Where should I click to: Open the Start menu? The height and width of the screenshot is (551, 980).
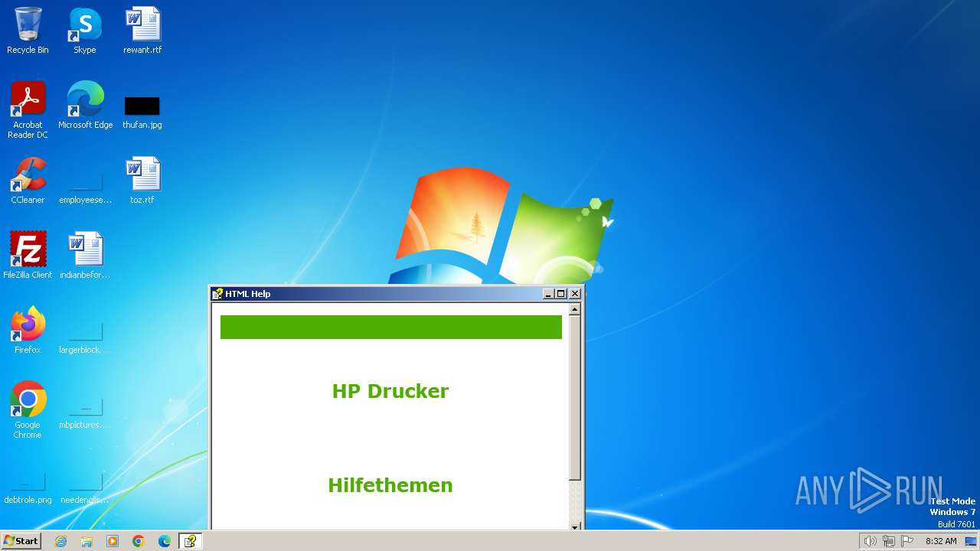(21, 541)
